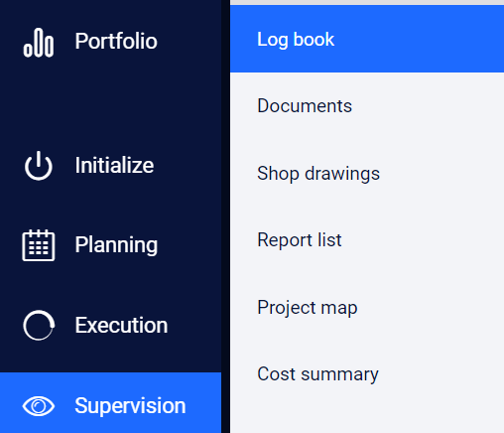Click the Planning calendar icon

(x=39, y=245)
